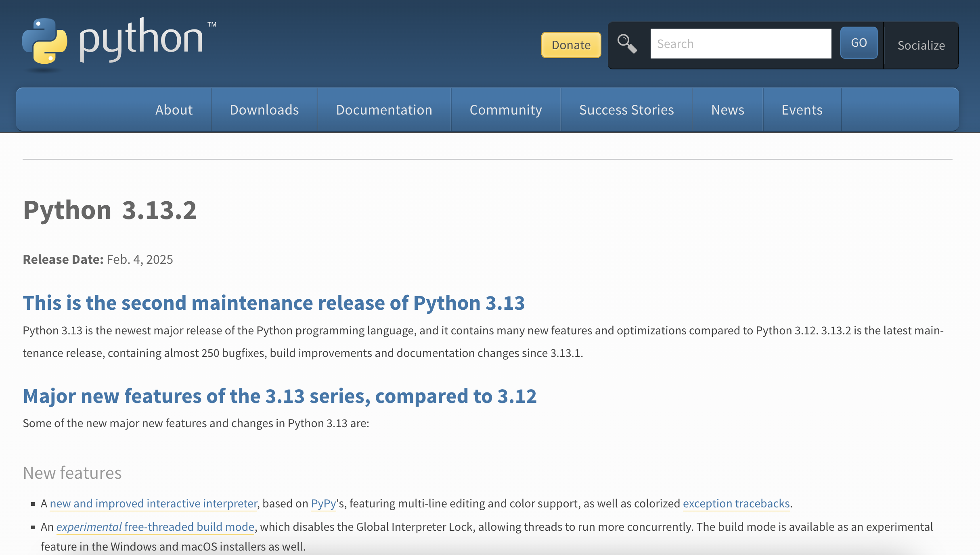The height and width of the screenshot is (555, 980).
Task: Open the Downloads menu
Action: [x=264, y=110]
